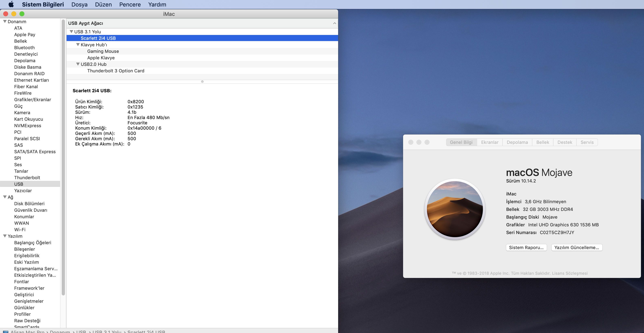Open the Apple menu icon
This screenshot has height=333, width=644.
pyautogui.click(x=11, y=4)
